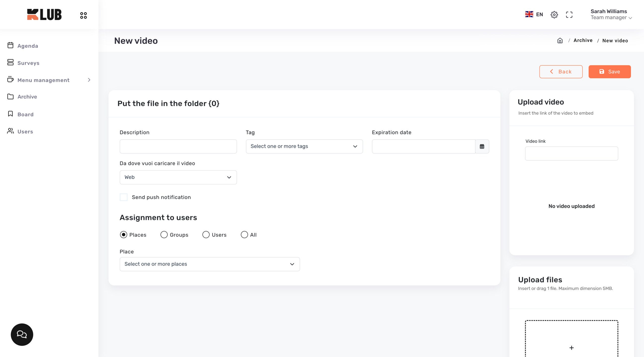Toggle fullscreen mode icon

pos(569,15)
